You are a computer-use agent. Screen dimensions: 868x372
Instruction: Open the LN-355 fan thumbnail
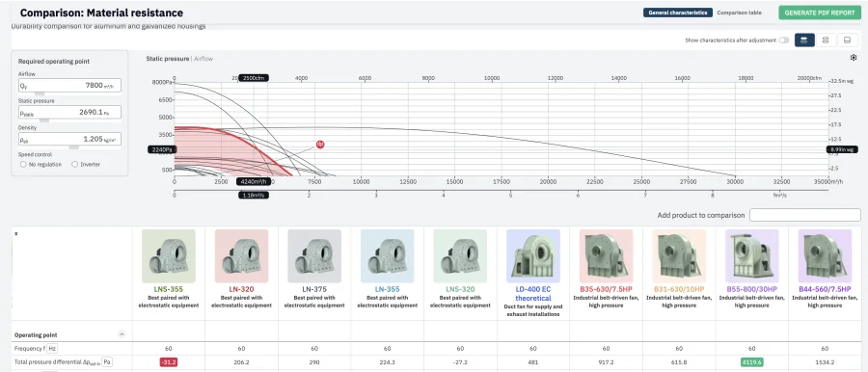click(x=388, y=255)
